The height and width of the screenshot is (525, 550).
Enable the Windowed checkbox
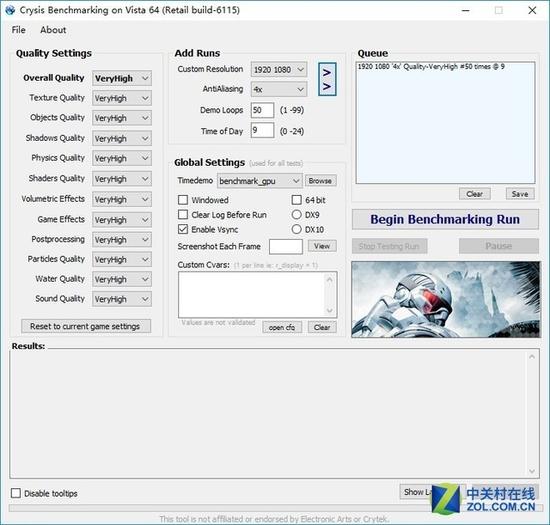click(183, 200)
